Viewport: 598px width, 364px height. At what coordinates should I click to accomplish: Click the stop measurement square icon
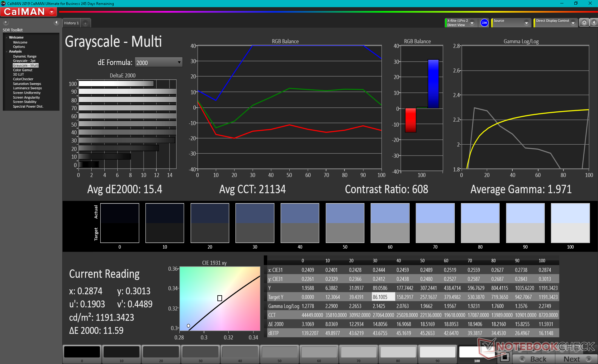pos(504,357)
